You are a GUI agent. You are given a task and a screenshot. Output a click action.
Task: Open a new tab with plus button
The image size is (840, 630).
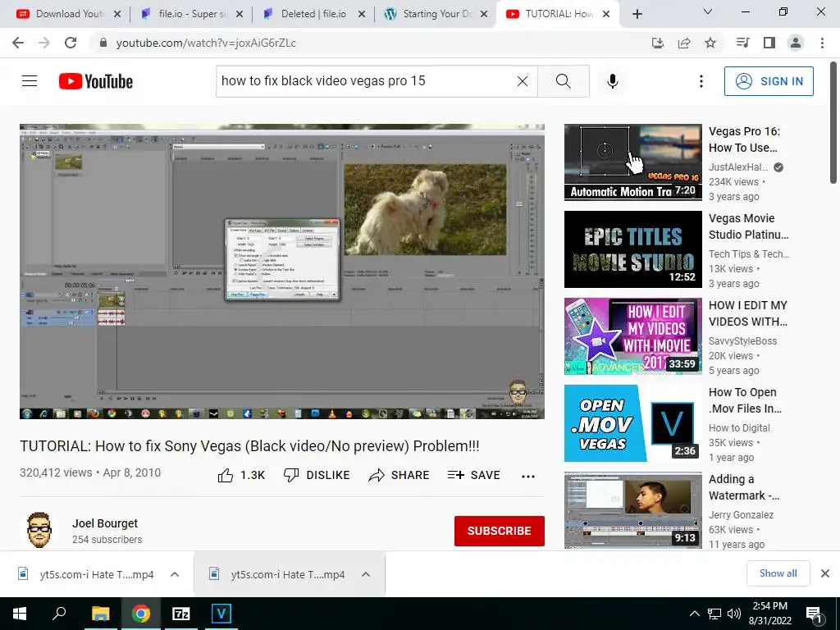coord(637,14)
